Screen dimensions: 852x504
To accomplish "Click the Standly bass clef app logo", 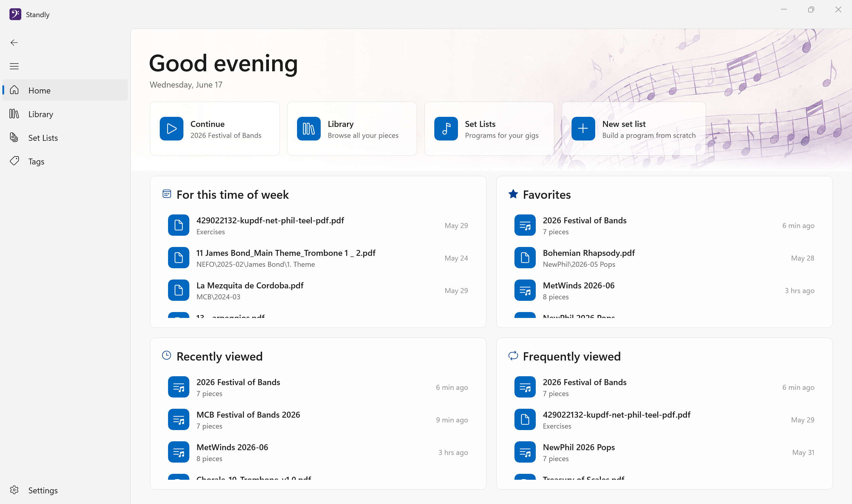I will click(15, 14).
